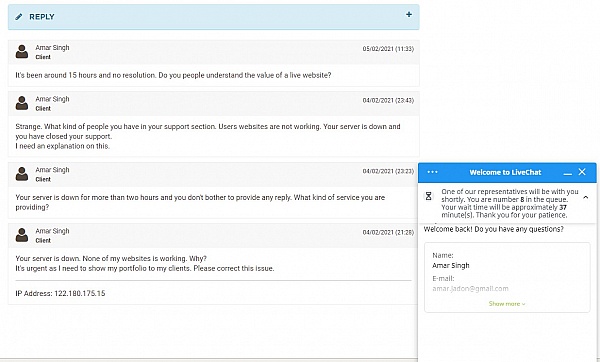Viewport: 600px width, 362px height.
Task: Minimize the LiveChat window
Action: 568,173
